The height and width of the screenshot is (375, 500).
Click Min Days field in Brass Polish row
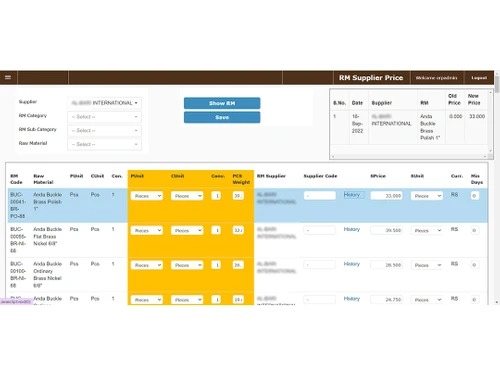(475, 196)
